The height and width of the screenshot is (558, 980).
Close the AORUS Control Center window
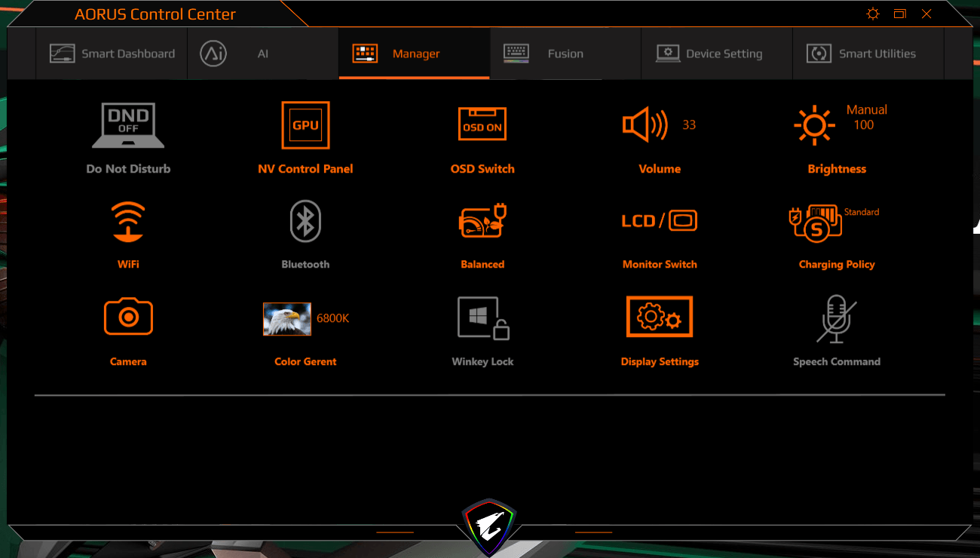click(926, 14)
